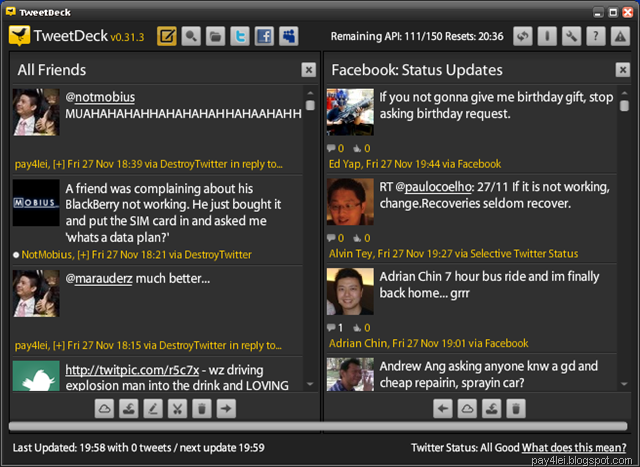
Task: Click 'Adrian Chin, Fri 27 Nov 19:01 via Facebook'
Action: pyautogui.click(x=429, y=344)
